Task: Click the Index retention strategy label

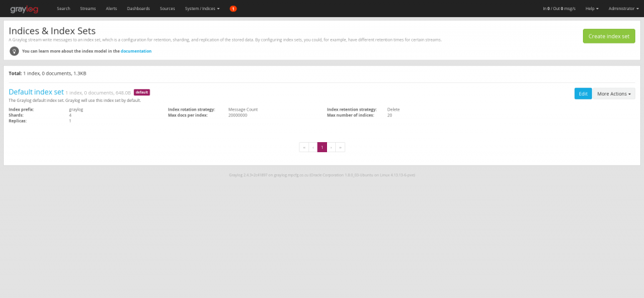Action: coord(352,109)
